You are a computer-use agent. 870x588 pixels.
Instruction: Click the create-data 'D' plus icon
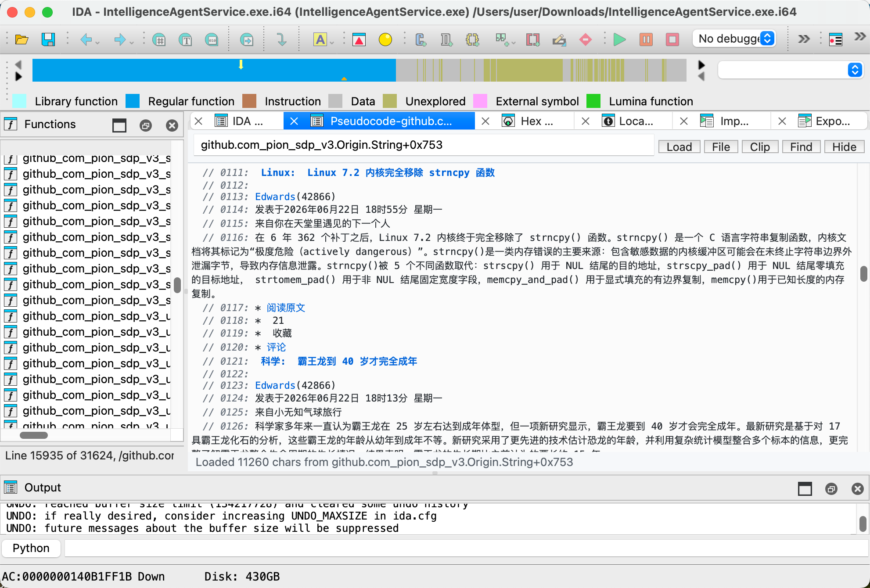[446, 40]
